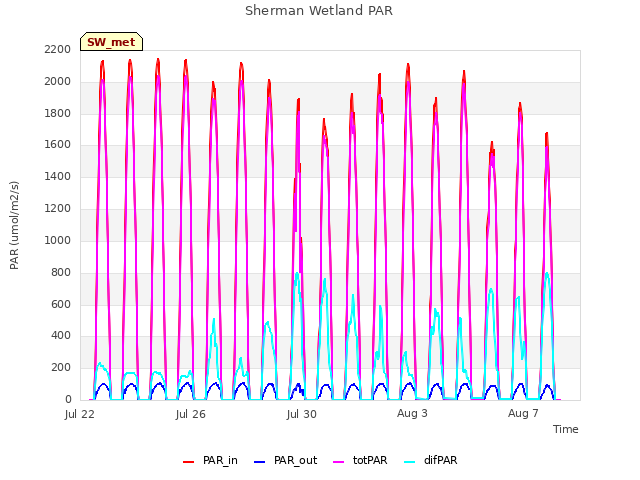Click the 0 y-axis tick label

[68, 399]
